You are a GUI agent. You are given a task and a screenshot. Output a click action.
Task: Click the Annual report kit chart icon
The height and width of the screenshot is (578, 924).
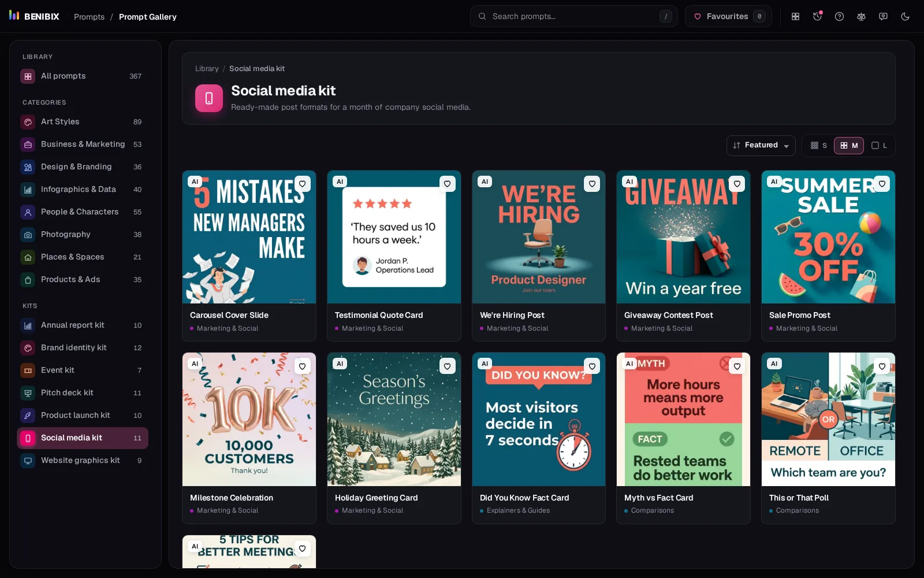[x=28, y=325]
